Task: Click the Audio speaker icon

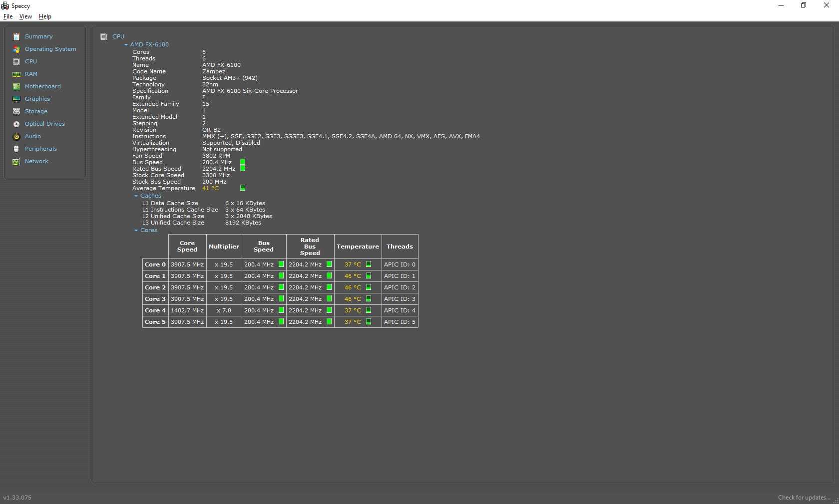Action: (16, 136)
